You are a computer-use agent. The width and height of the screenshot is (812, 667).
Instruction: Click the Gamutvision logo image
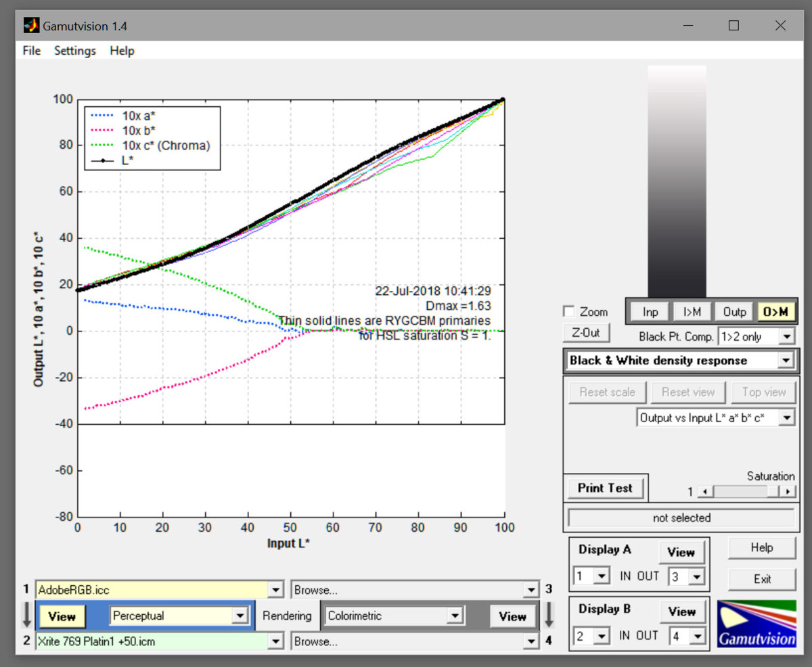pyautogui.click(x=757, y=623)
